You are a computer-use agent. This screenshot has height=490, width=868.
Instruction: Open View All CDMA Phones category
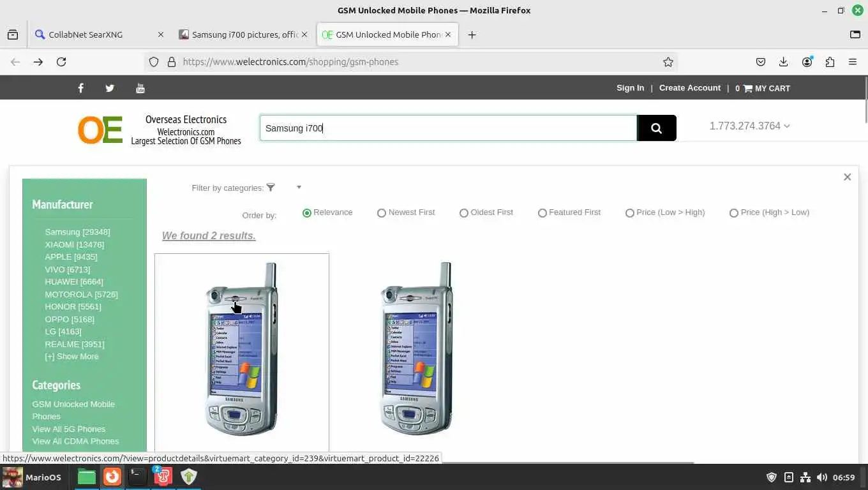click(x=75, y=442)
